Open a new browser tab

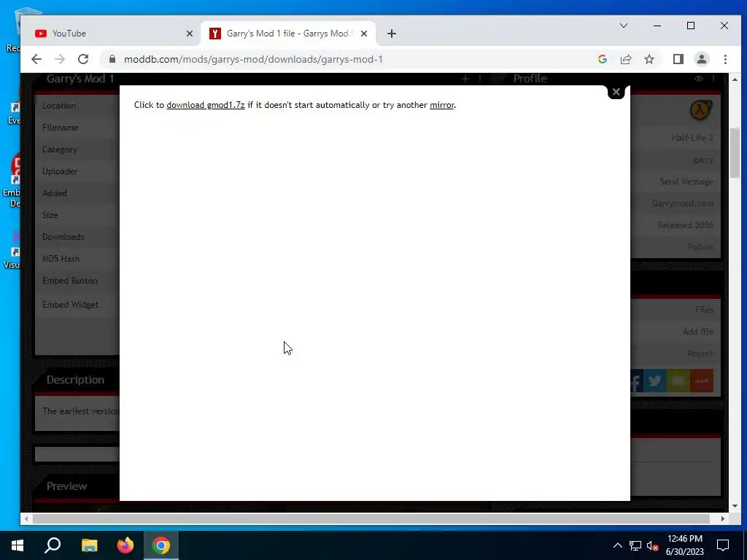(392, 34)
